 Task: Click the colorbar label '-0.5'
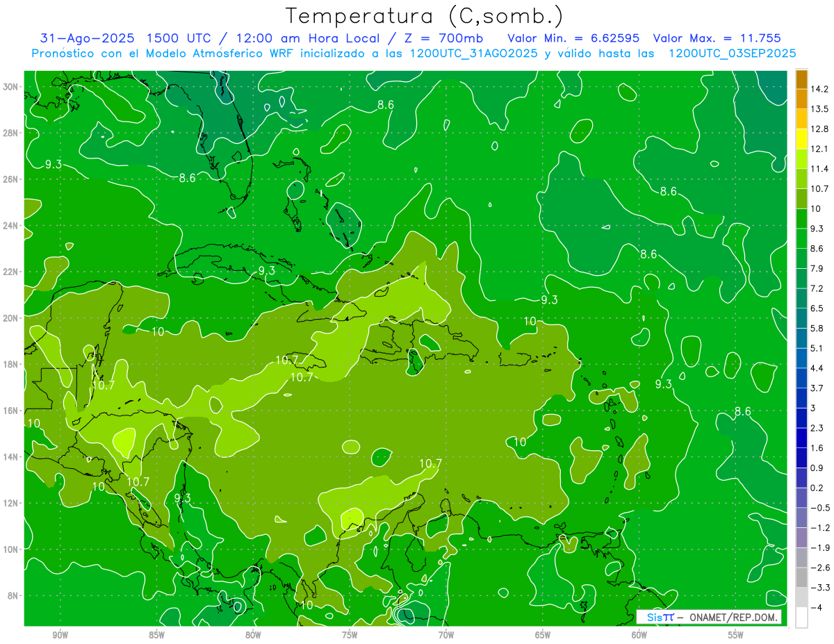820,508
